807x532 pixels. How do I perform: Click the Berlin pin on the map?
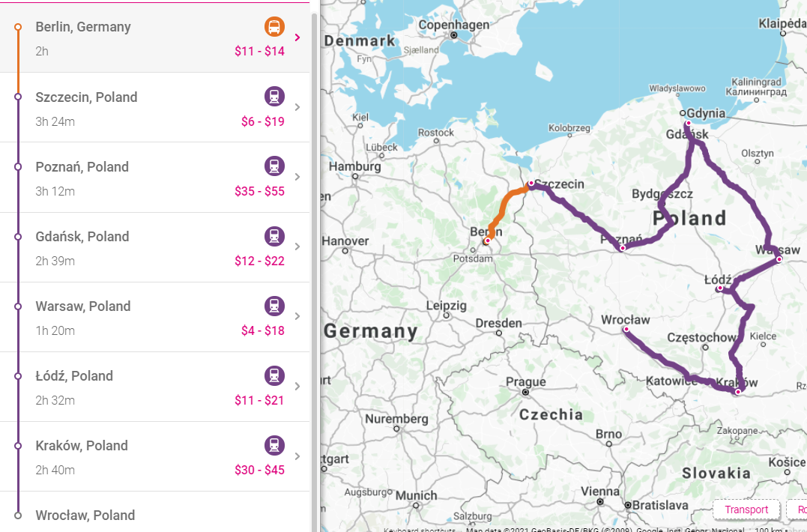[487, 241]
